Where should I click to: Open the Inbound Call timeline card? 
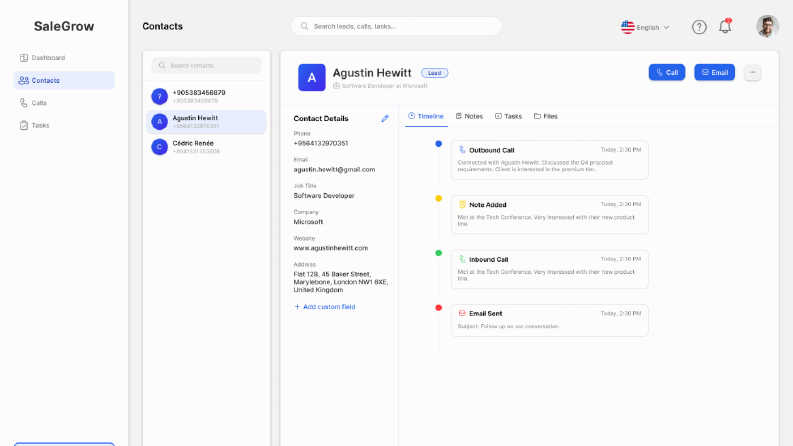pos(549,269)
